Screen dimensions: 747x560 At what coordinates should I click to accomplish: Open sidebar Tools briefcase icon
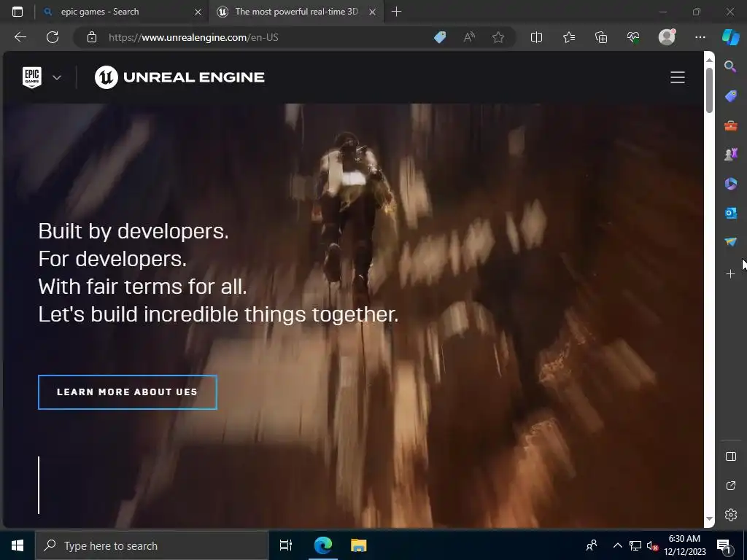tap(730, 125)
